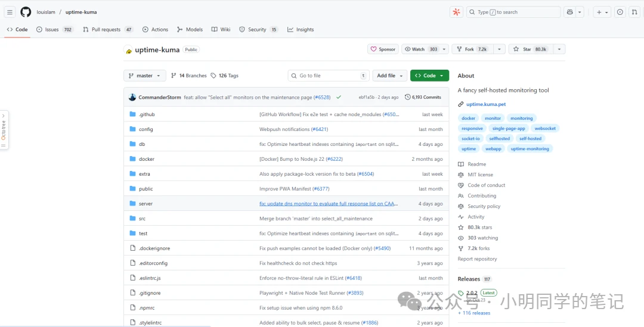
Task: Open the extra folder
Action: (x=144, y=174)
